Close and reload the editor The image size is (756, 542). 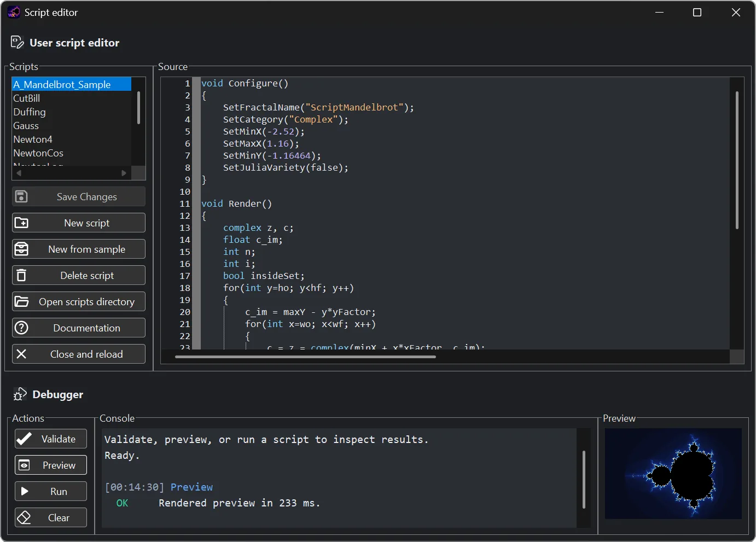point(79,354)
